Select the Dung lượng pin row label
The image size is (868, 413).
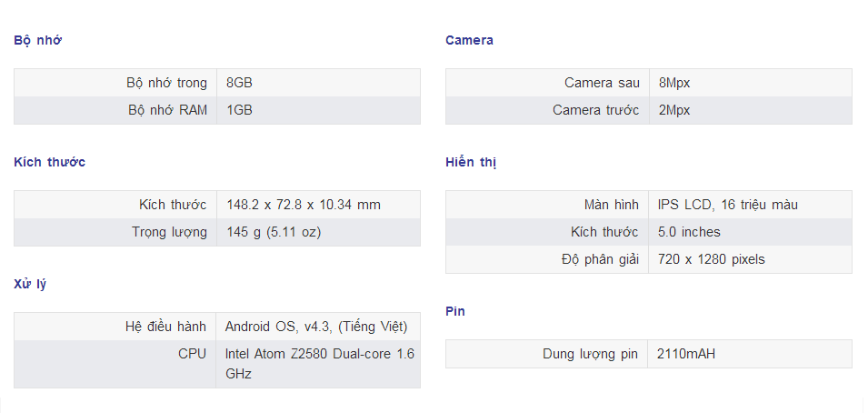click(590, 354)
